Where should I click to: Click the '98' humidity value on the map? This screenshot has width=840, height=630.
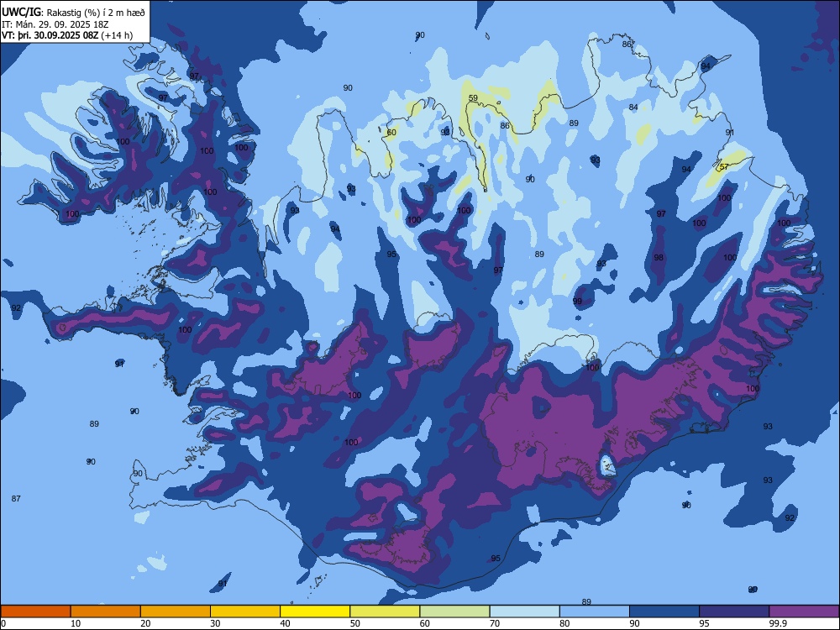coord(659,257)
